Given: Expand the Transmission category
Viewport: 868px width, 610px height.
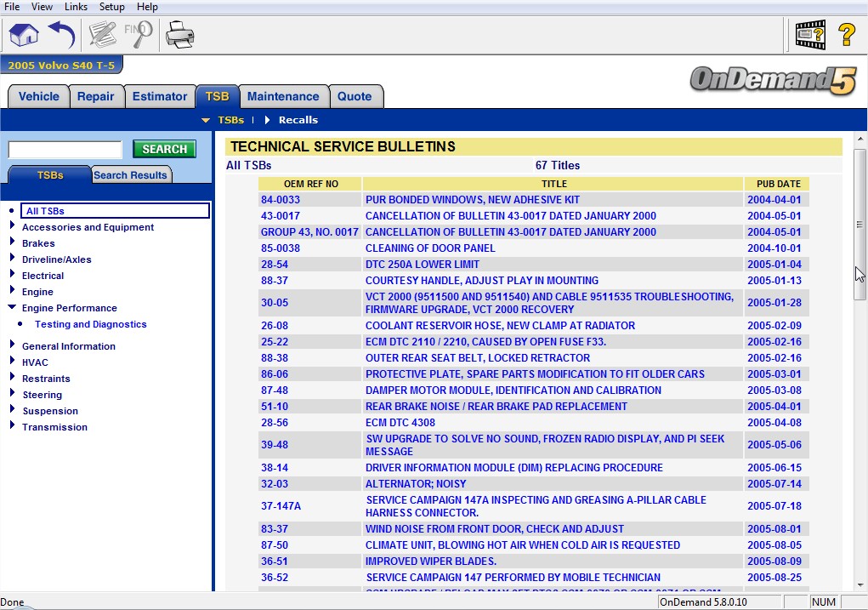Looking at the screenshot, I should tap(12, 426).
